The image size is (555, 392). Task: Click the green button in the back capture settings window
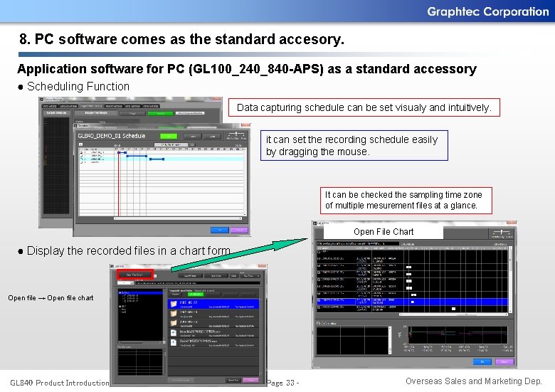pos(161,113)
